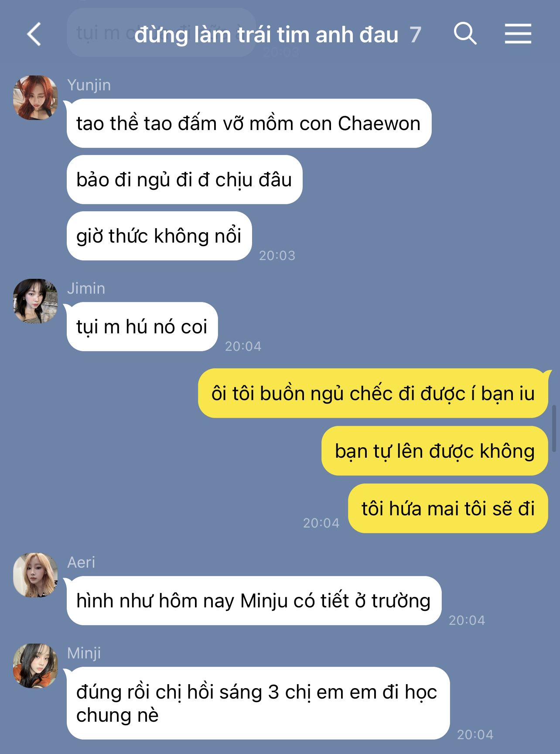This screenshot has width=560, height=754.
Task: Select Yunjin's message mentioning Chaewon
Action: click(249, 123)
